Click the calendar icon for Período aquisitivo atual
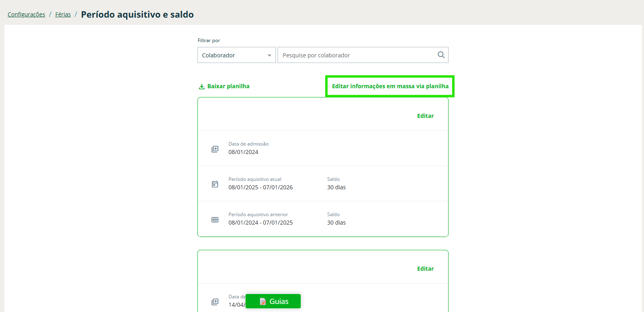644x312 pixels. coord(215,184)
